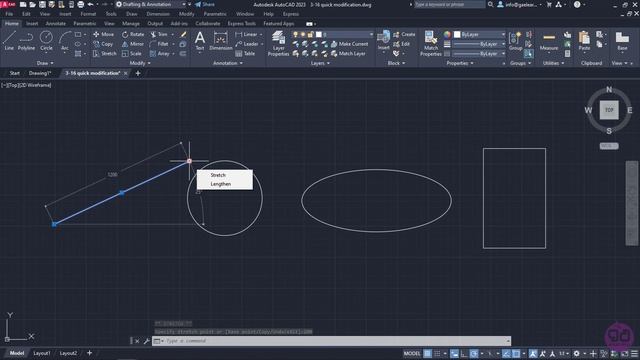Select the Rotate tool
Viewport: 640px width, 360px height.
click(133, 34)
